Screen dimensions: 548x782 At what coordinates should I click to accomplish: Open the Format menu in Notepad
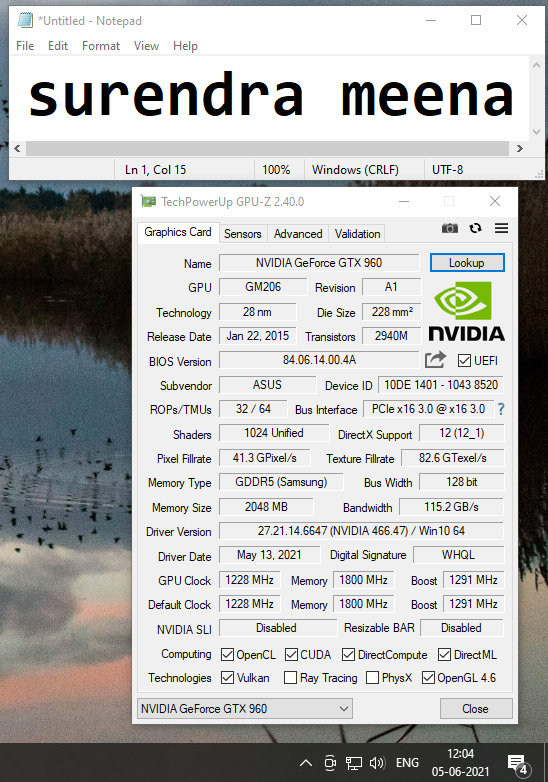coord(101,46)
